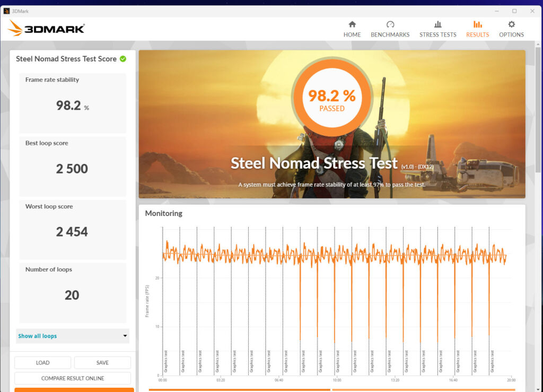543x392 pixels.
Task: Click the 97% pass requirement description text
Action: [x=331, y=185]
